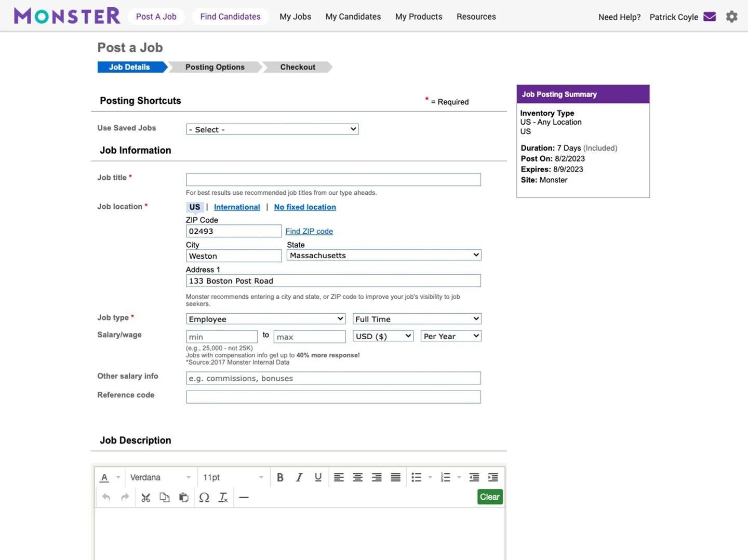Click the Reference code field

[333, 397]
